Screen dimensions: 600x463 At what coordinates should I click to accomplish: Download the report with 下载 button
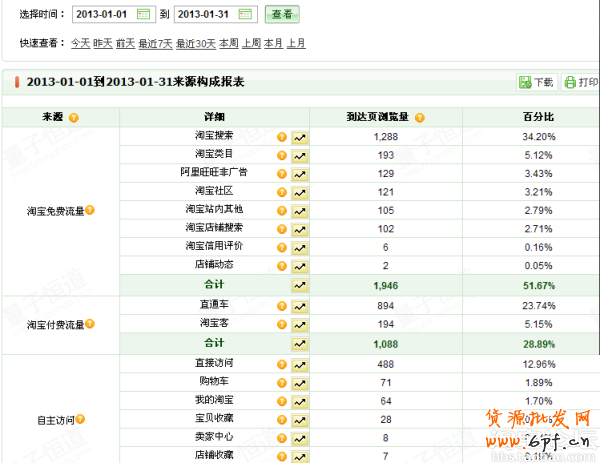tap(536, 82)
